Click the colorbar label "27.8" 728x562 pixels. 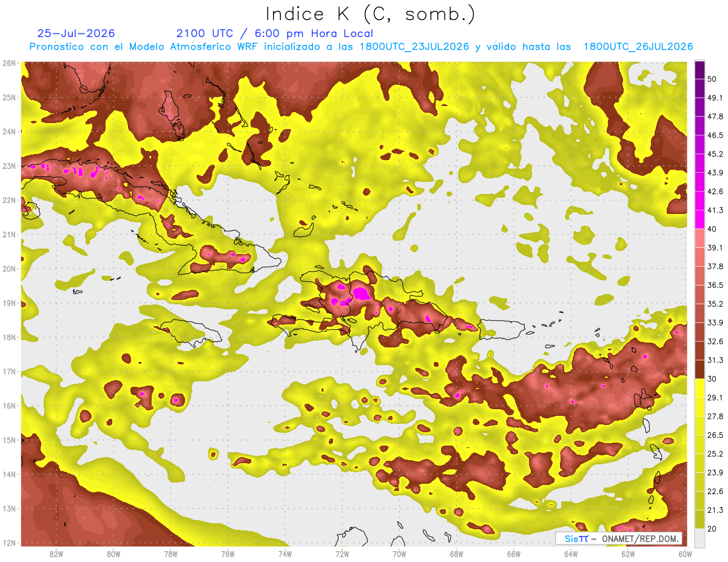pos(715,416)
